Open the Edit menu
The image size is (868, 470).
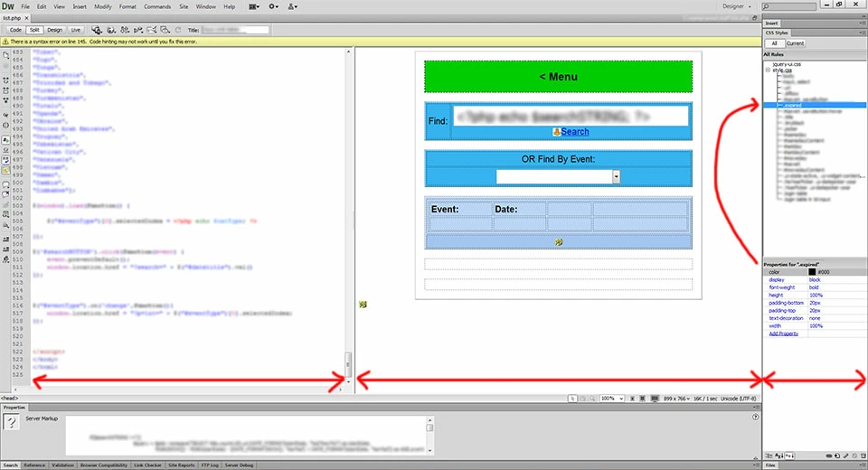coord(42,6)
